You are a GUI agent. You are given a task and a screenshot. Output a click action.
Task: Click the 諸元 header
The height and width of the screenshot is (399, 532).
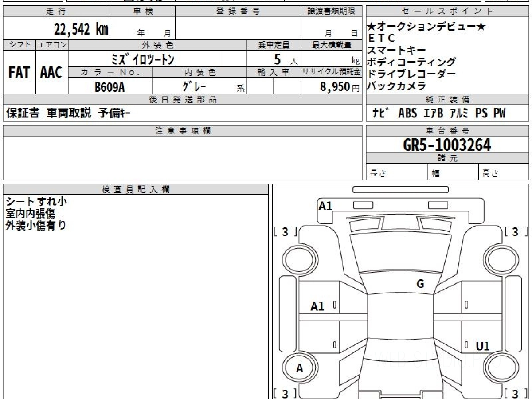click(448, 158)
